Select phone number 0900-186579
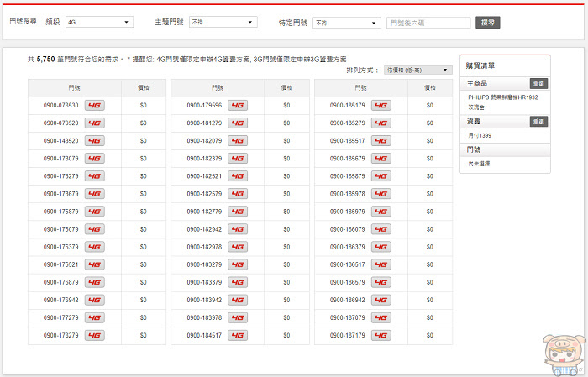The image size is (588, 377). (347, 282)
